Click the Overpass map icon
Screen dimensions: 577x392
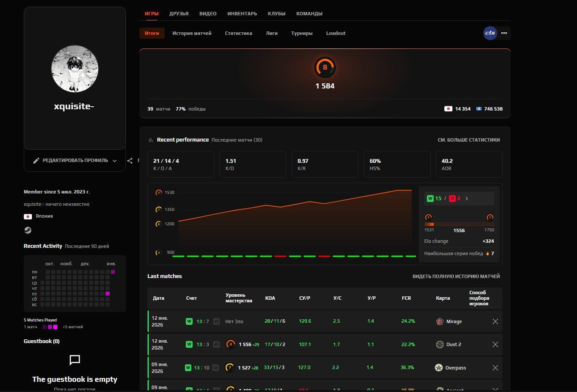(x=439, y=368)
